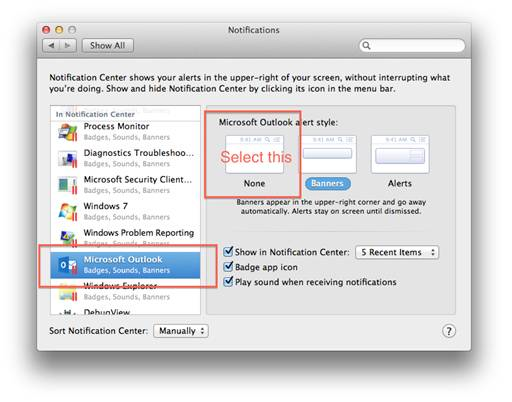
Task: Open the Sort Notification Center Manually dropdown
Action: point(181,331)
